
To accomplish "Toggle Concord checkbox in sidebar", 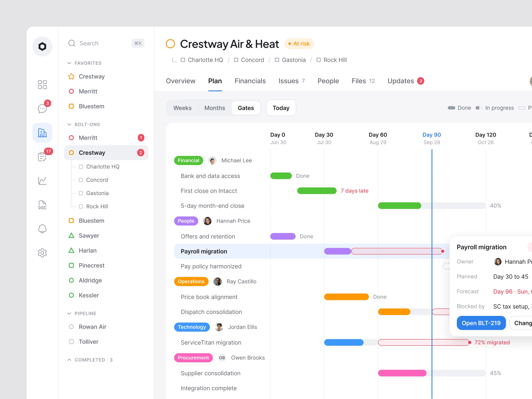I will (81, 180).
